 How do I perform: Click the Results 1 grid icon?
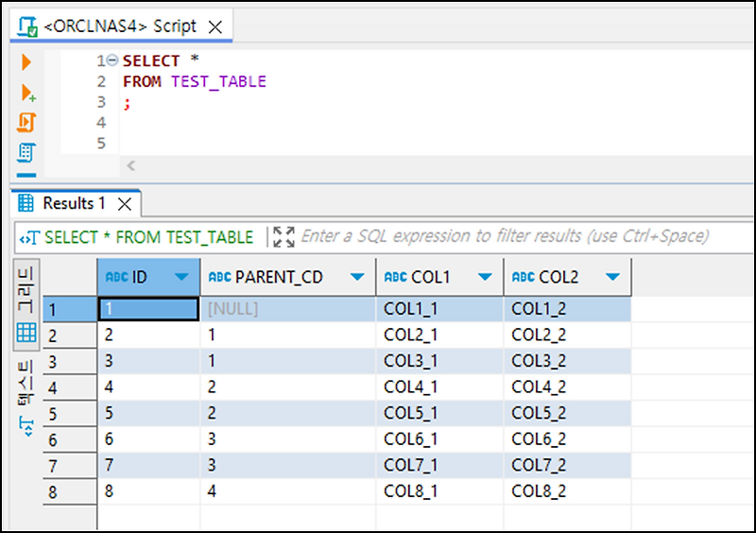[26, 203]
